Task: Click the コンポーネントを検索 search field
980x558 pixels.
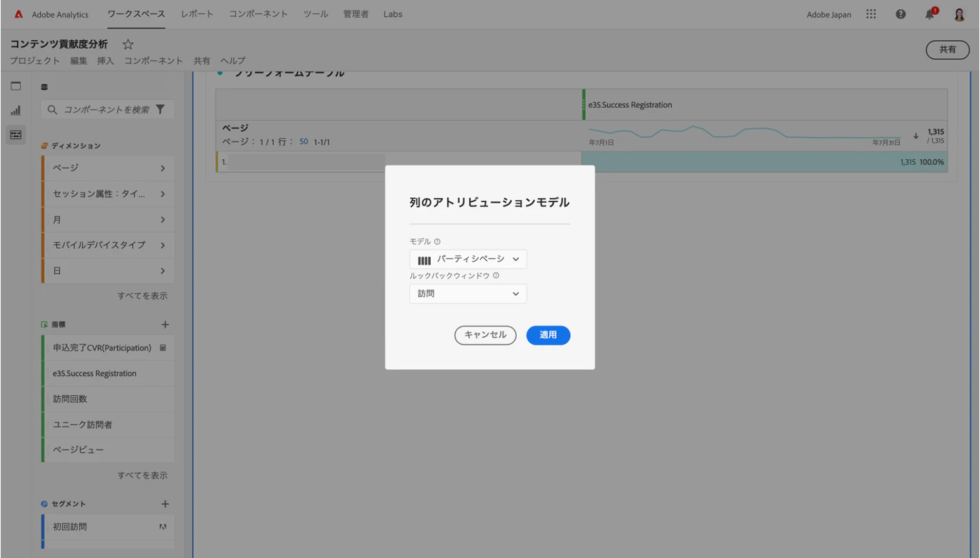Action: (108, 110)
